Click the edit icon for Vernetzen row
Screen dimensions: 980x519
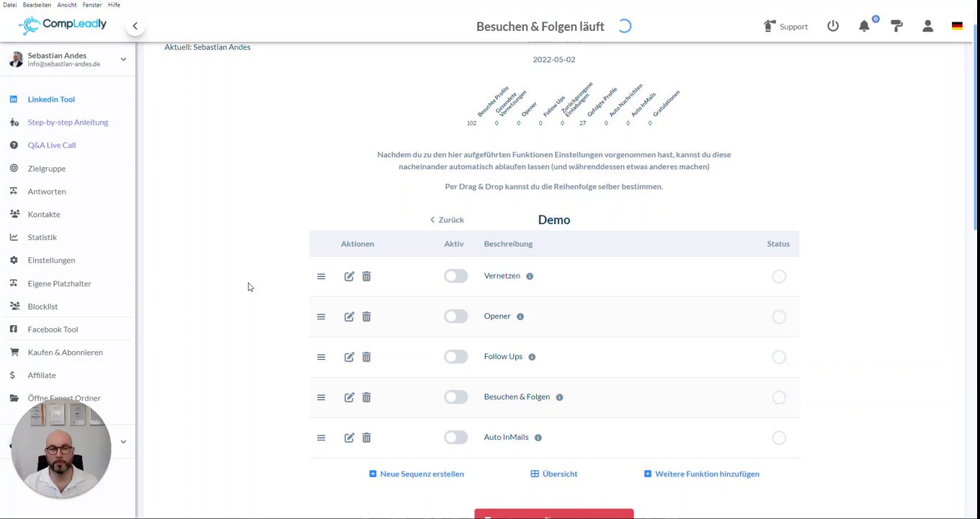pyautogui.click(x=349, y=276)
